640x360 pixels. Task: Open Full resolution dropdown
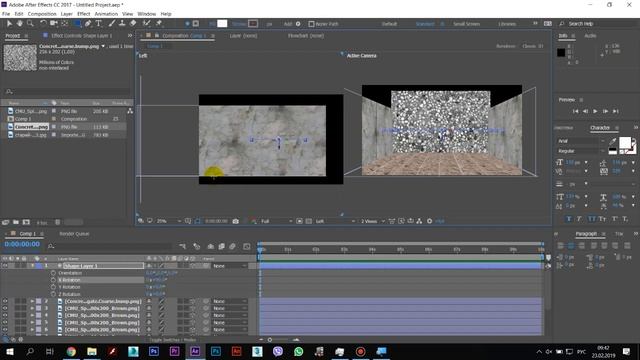[x=276, y=221]
